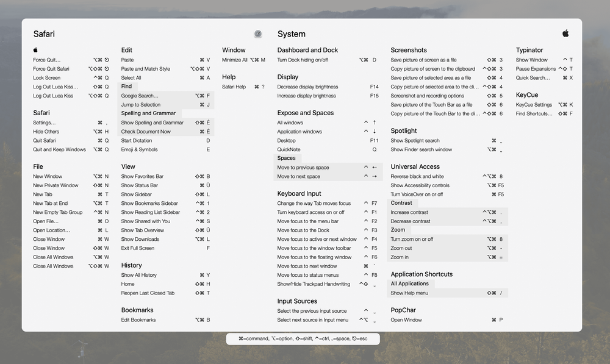The image size is (610, 364).
Task: Choose Show Downloads
Action: [166, 239]
